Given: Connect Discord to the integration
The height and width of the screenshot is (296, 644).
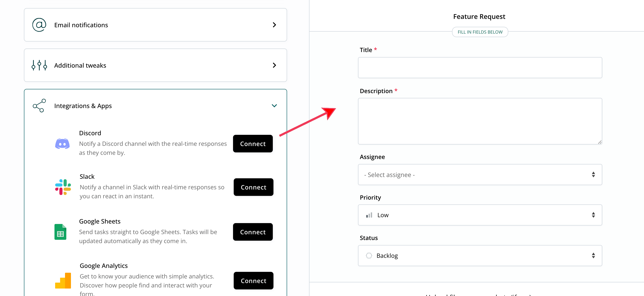Looking at the screenshot, I should click(x=253, y=144).
